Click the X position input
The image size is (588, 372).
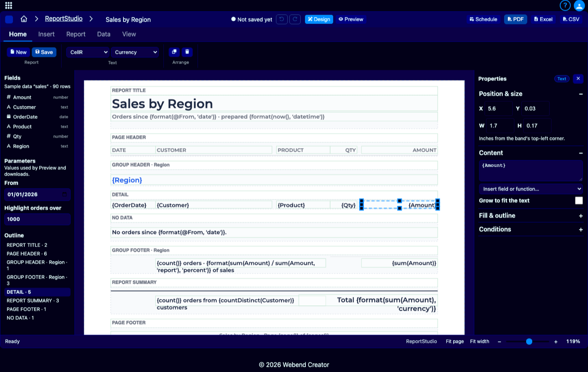click(499, 109)
